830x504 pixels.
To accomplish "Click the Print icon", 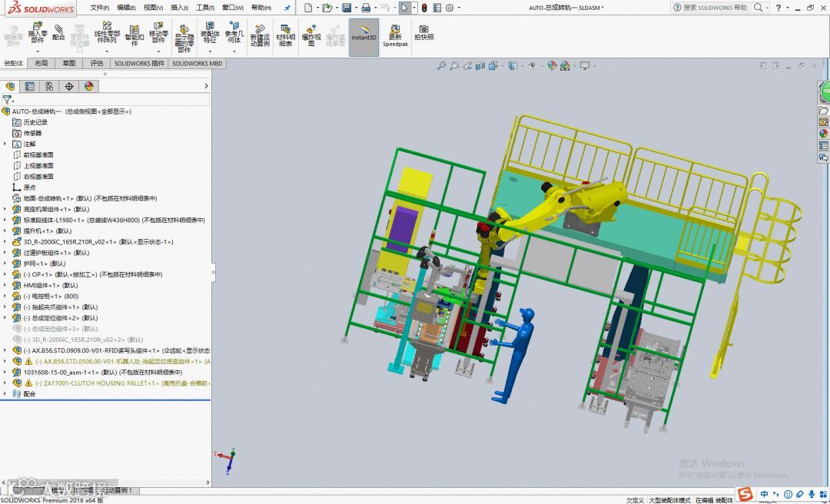I will [366, 8].
